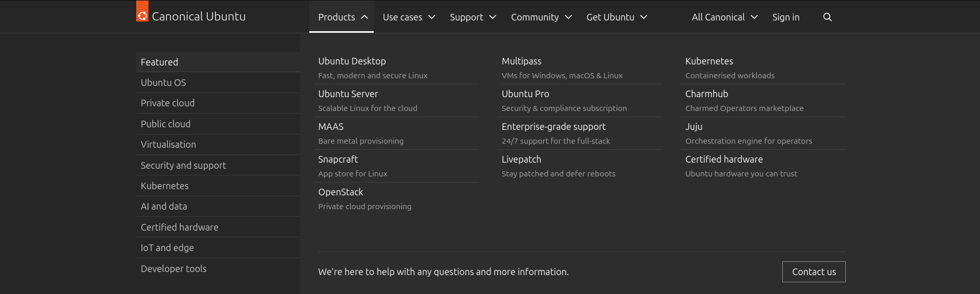Open Certified hardware link in the product grid
980x294 pixels.
click(x=724, y=159)
